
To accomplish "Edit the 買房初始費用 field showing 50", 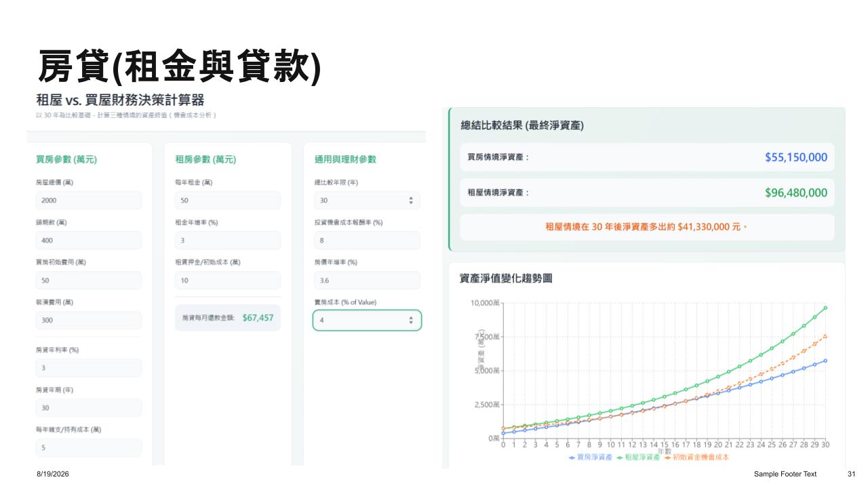I will (89, 281).
